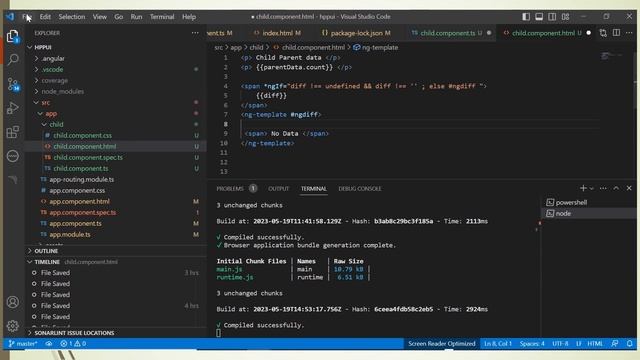640x360 pixels.
Task: Click the Spaces: 4 indentation setting
Action: click(532, 344)
